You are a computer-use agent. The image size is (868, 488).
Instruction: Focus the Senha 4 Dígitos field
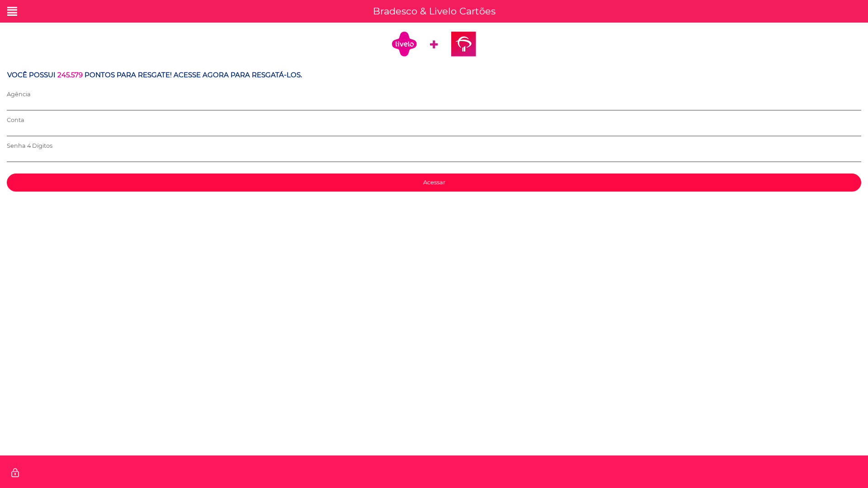[434, 156]
